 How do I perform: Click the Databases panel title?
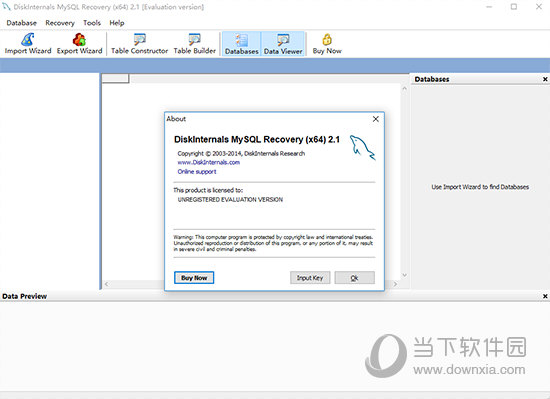(432, 79)
